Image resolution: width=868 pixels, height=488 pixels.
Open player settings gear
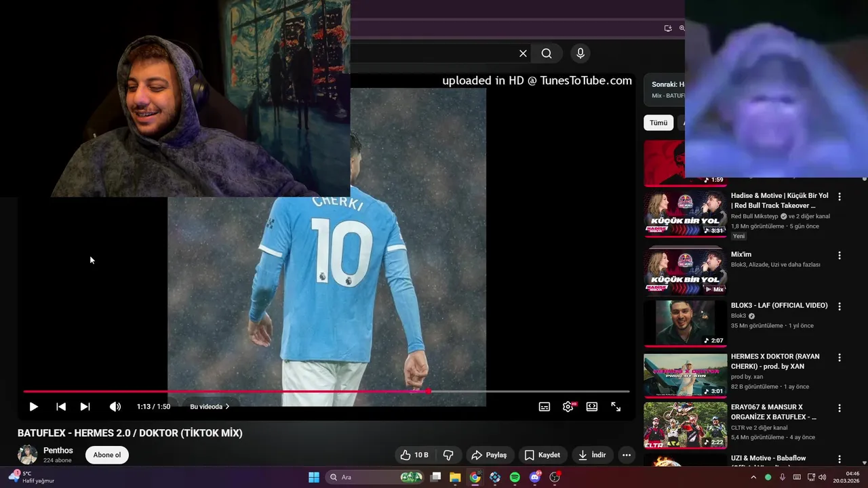(x=568, y=407)
